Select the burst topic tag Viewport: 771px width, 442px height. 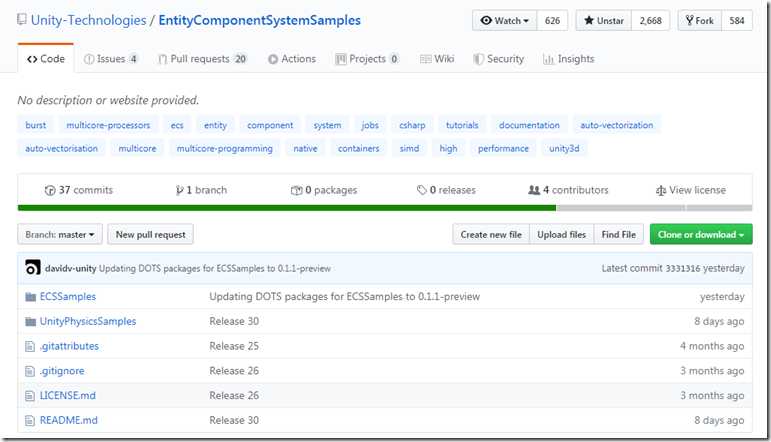(35, 125)
